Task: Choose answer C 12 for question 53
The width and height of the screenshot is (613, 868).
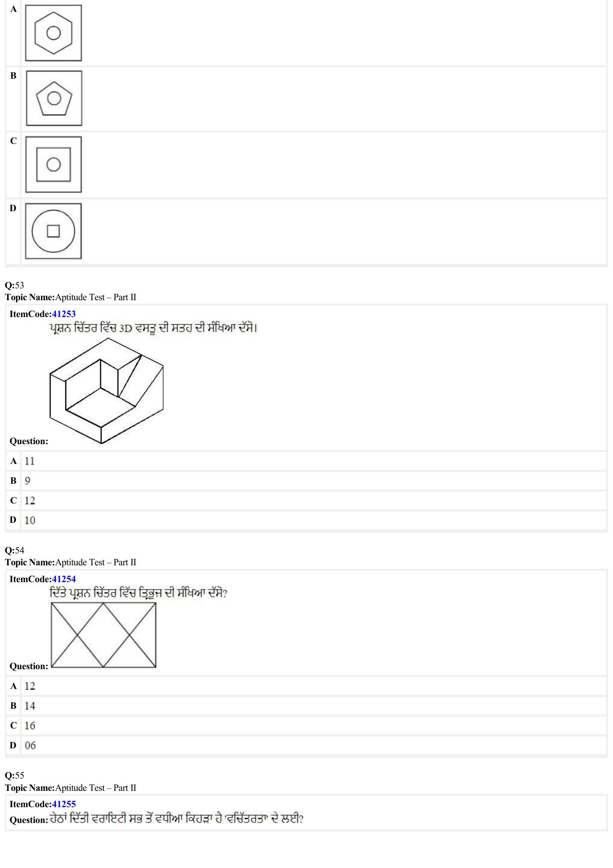Action: (306, 501)
